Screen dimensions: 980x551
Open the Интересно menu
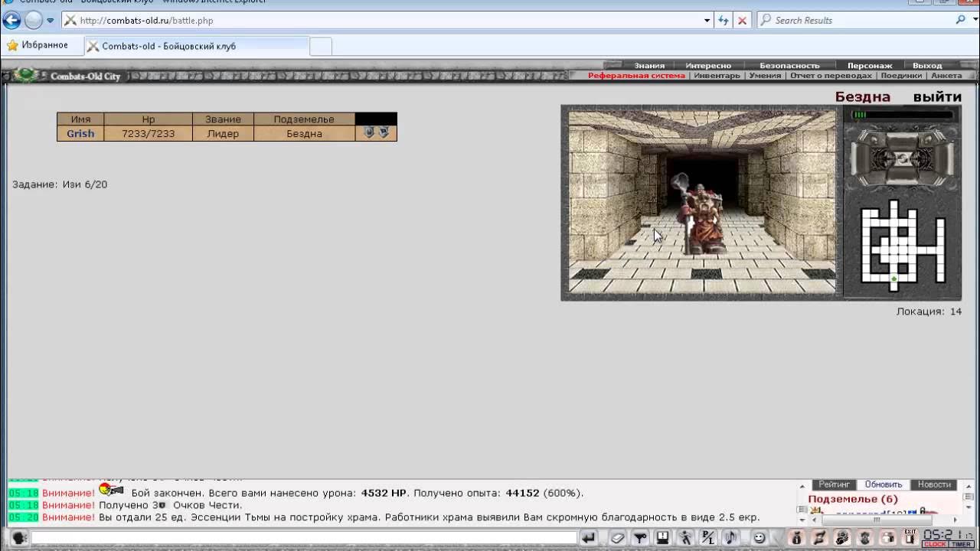tap(708, 65)
